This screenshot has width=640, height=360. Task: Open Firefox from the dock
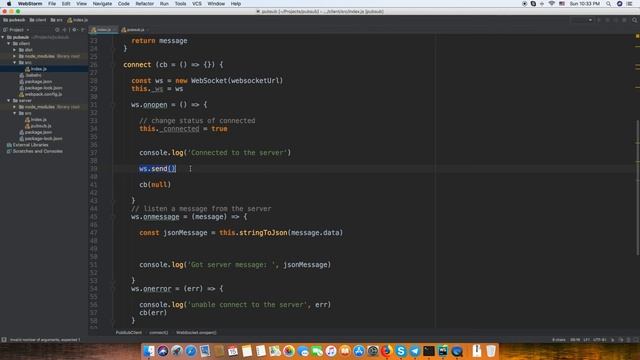pos(387,351)
